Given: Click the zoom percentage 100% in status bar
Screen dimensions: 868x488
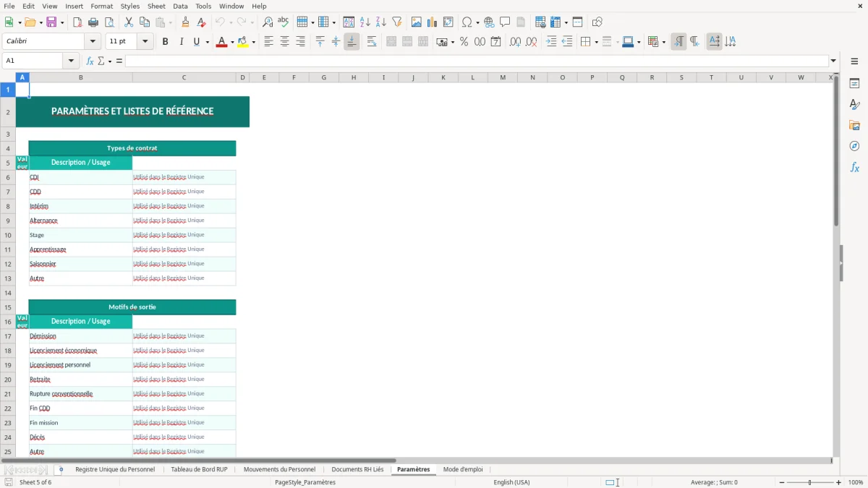Looking at the screenshot, I should tap(856, 482).
